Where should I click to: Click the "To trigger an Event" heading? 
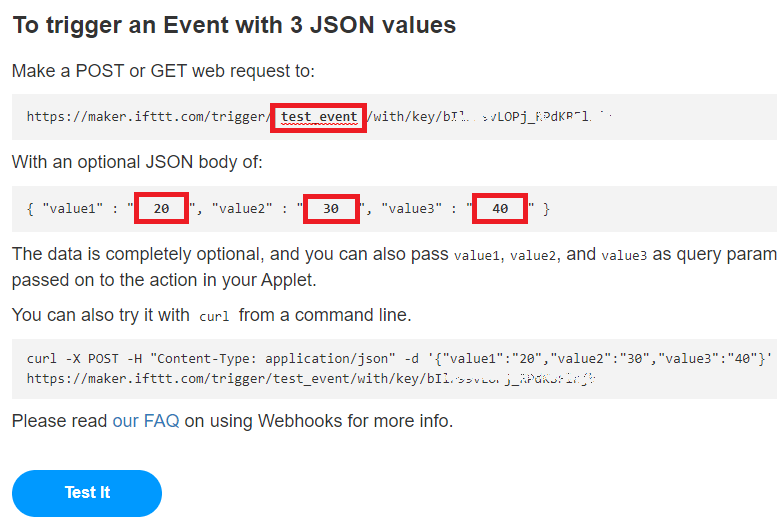tap(234, 25)
